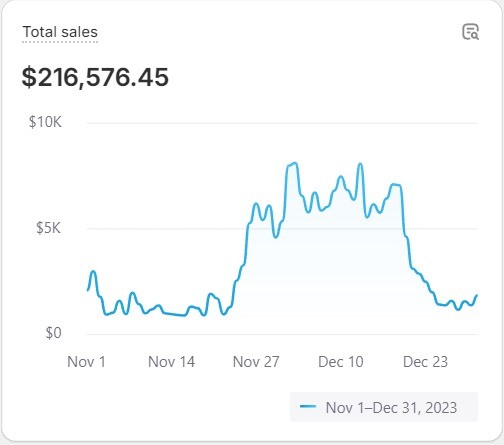
Task: Click the Nov 1 axis label
Action: pos(87,362)
